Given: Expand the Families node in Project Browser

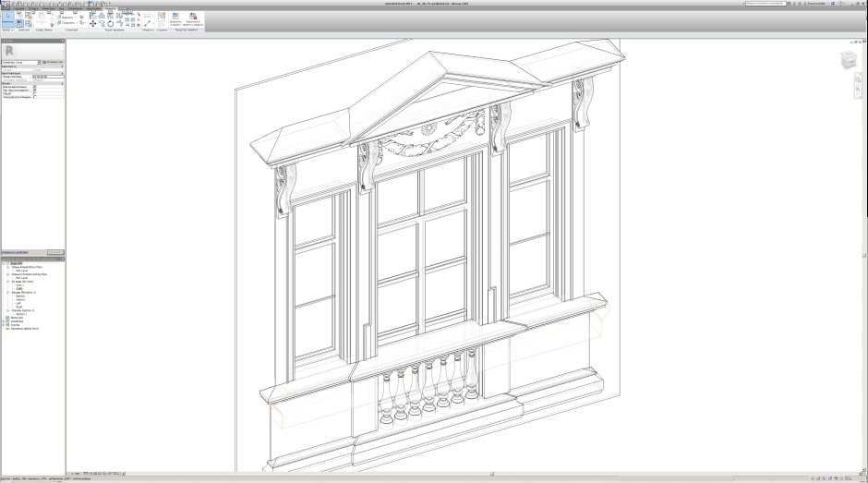Looking at the screenshot, I should [x=4, y=322].
